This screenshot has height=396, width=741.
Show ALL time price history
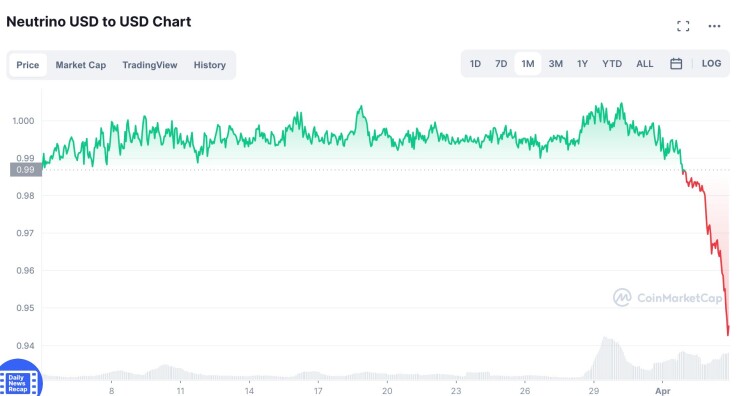[645, 64]
